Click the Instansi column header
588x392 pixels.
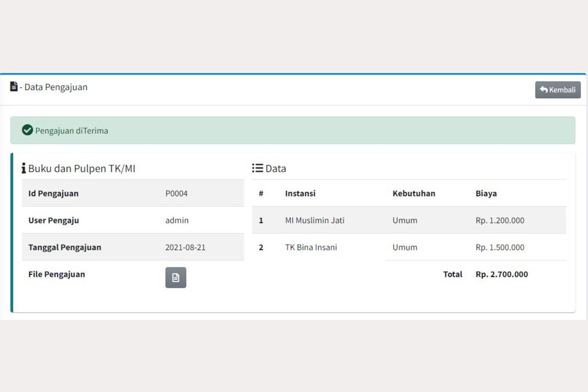(x=300, y=194)
